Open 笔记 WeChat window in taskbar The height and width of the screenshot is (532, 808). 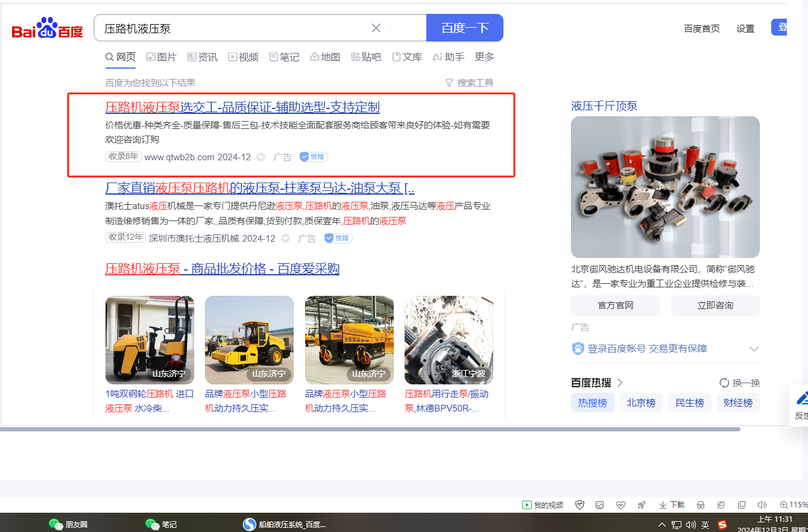161,524
